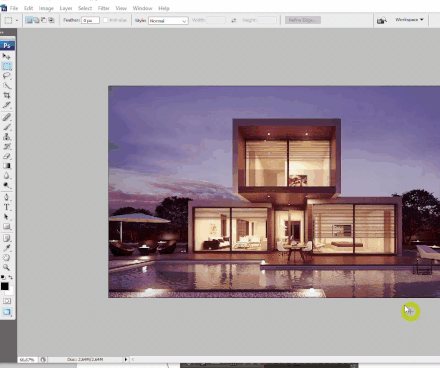Click the black foreground color swatch
Screen dimensions: 440x368
pos(5,286)
